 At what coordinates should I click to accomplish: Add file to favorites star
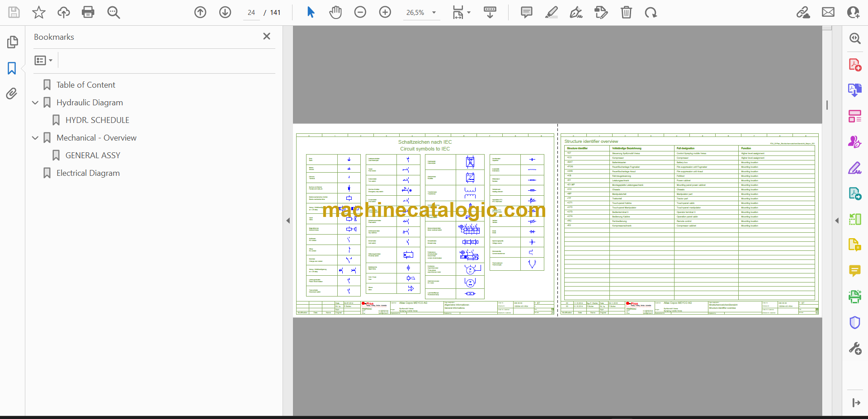pos(39,12)
